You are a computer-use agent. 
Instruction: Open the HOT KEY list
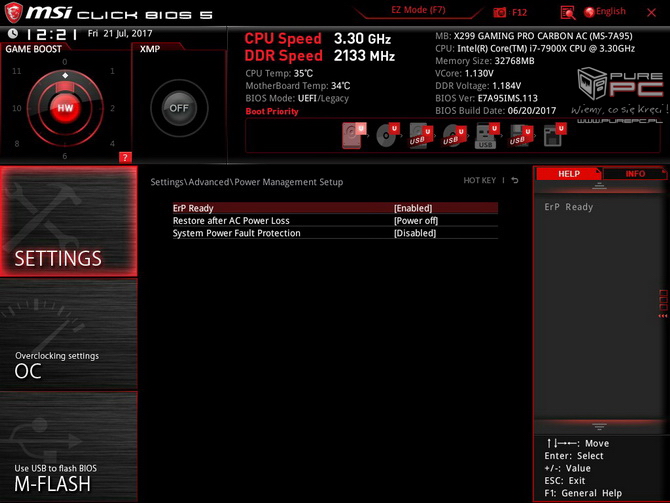click(x=479, y=180)
